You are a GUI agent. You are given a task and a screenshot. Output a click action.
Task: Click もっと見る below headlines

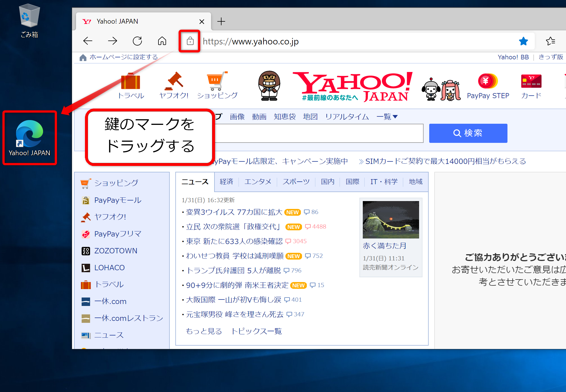coord(204,331)
